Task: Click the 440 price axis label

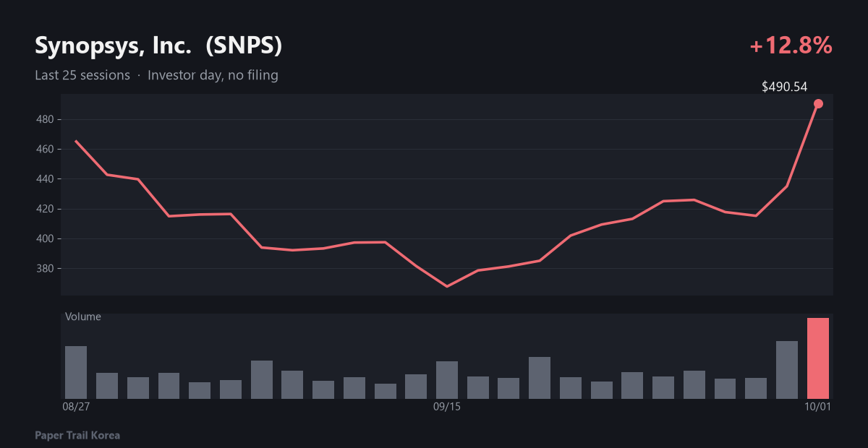Action: [46, 179]
